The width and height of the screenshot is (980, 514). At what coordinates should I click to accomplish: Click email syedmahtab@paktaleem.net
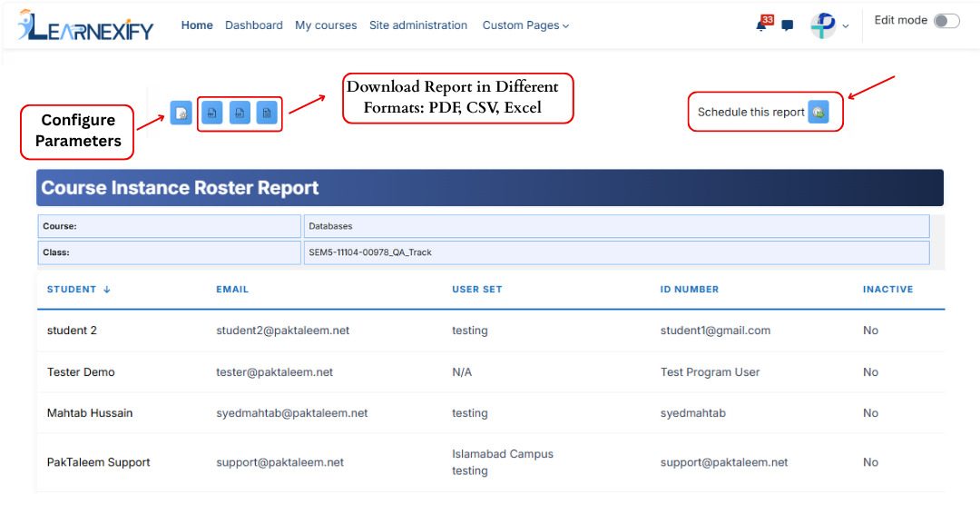pyautogui.click(x=292, y=413)
